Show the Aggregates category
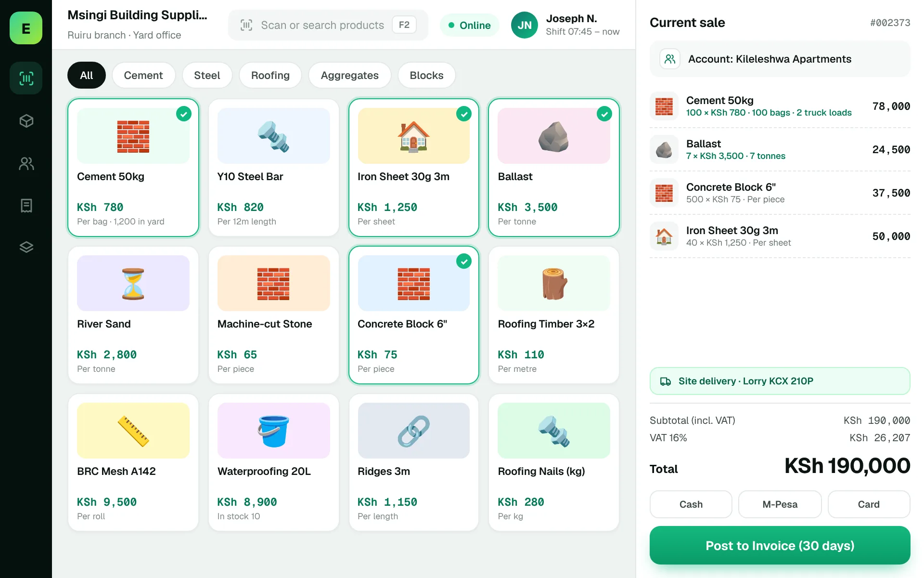 coord(350,75)
